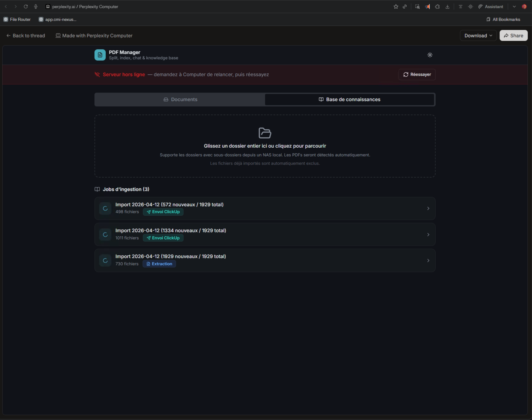
Task: Click the Extraction status badge
Action: point(159,264)
